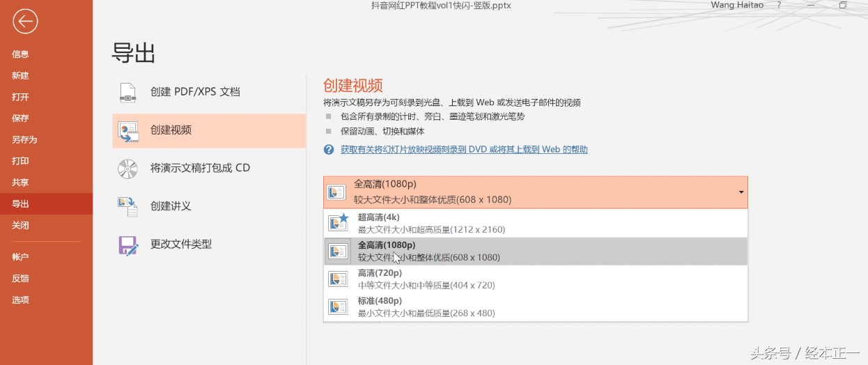Screen dimensions: 868x365
Task: Expand the video quality dropdown arrow
Action: tap(741, 192)
